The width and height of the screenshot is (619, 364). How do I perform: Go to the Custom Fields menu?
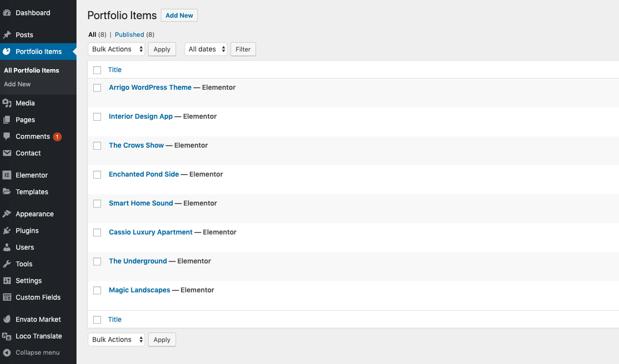[38, 297]
